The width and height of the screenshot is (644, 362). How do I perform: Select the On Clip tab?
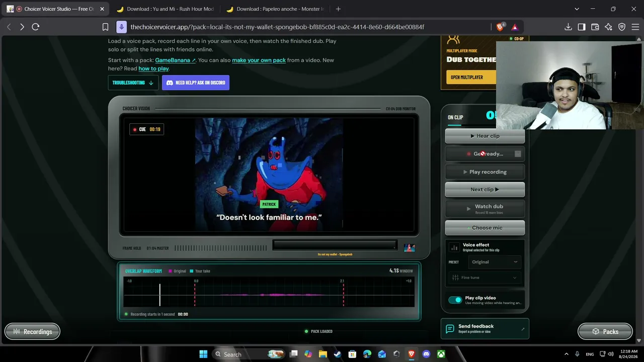455,118
